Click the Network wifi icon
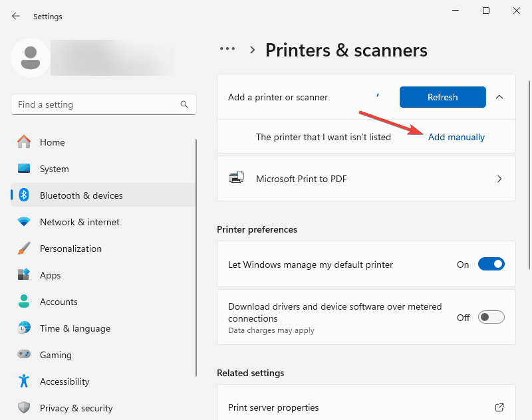532x420 pixels. [x=24, y=222]
